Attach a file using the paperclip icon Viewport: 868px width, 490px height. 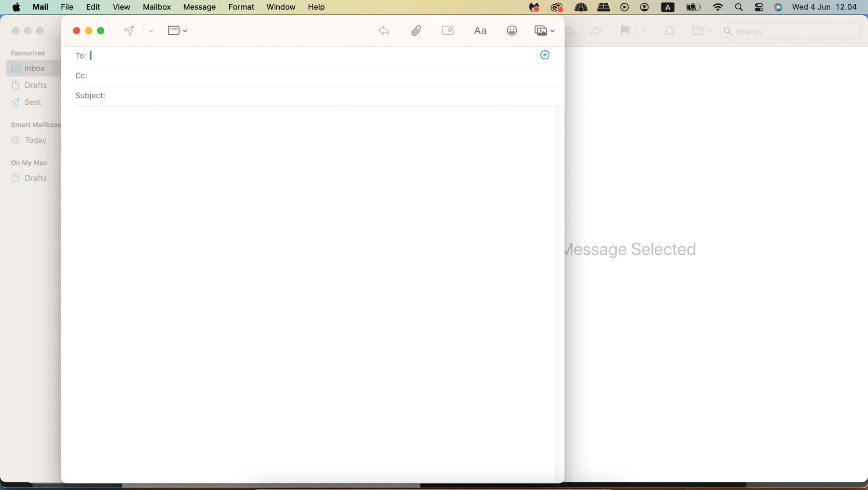(416, 30)
